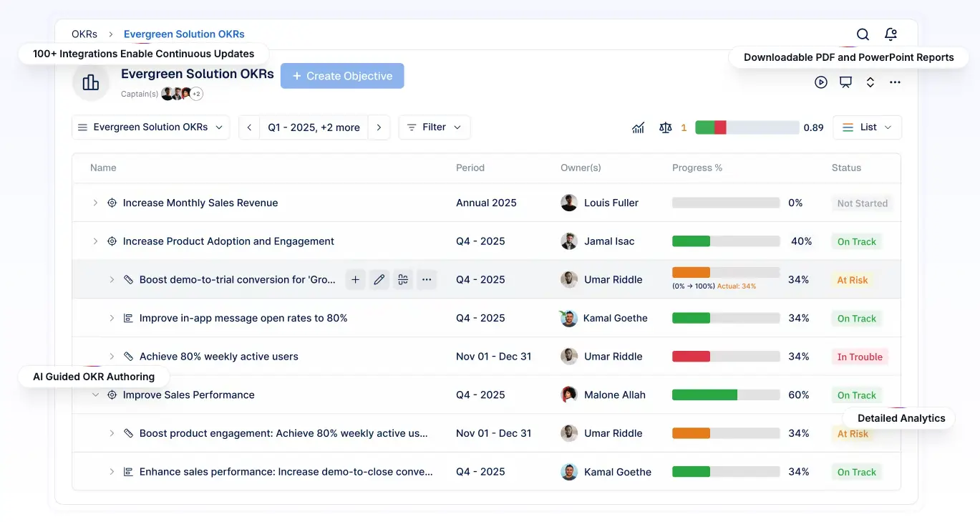Open the Filter dropdown
The image size is (980, 522).
pyautogui.click(x=435, y=127)
